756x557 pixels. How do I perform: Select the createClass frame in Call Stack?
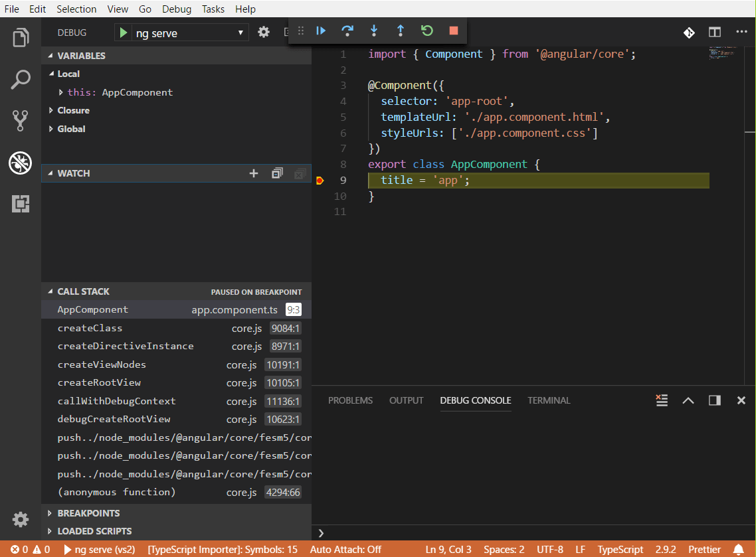point(90,328)
